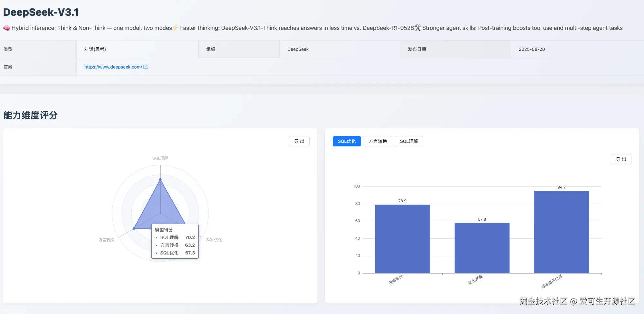Click the 对话(思考) type cell
Screen dimensions: 644x314
95,49
